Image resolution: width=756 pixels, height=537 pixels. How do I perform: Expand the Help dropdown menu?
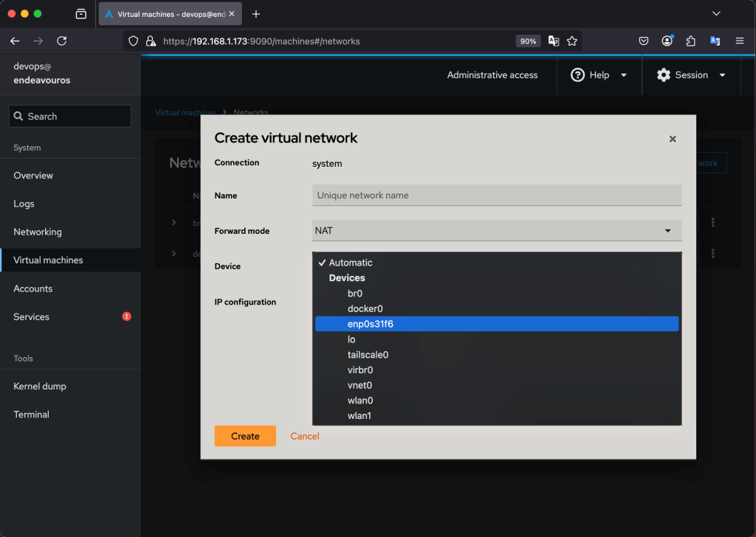click(598, 75)
